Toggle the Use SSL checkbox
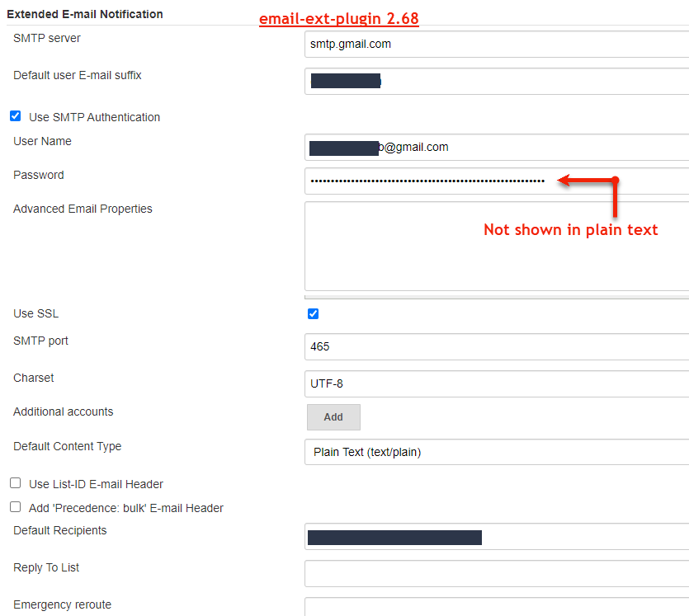Screen dimensions: 689x616 (x=313, y=313)
